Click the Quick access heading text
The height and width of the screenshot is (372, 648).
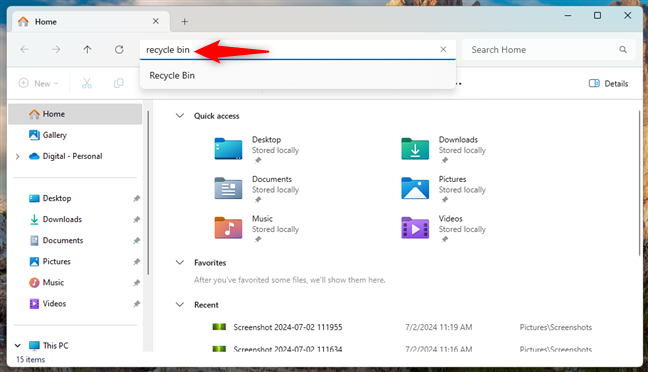click(x=217, y=116)
